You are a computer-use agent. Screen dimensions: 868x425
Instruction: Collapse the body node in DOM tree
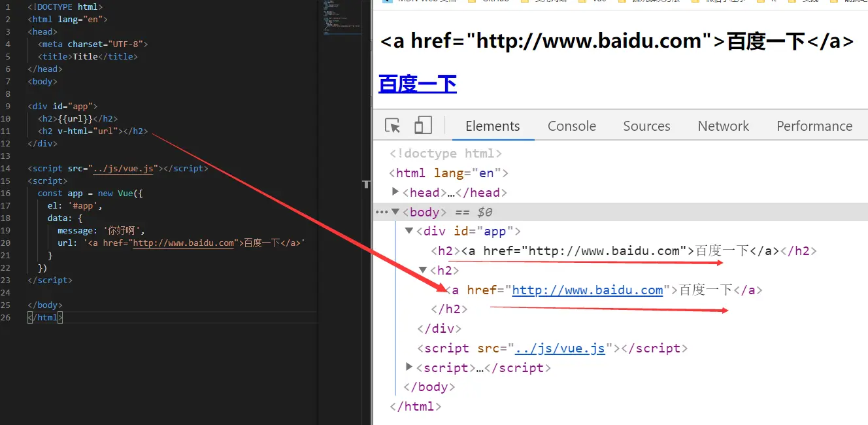point(395,212)
